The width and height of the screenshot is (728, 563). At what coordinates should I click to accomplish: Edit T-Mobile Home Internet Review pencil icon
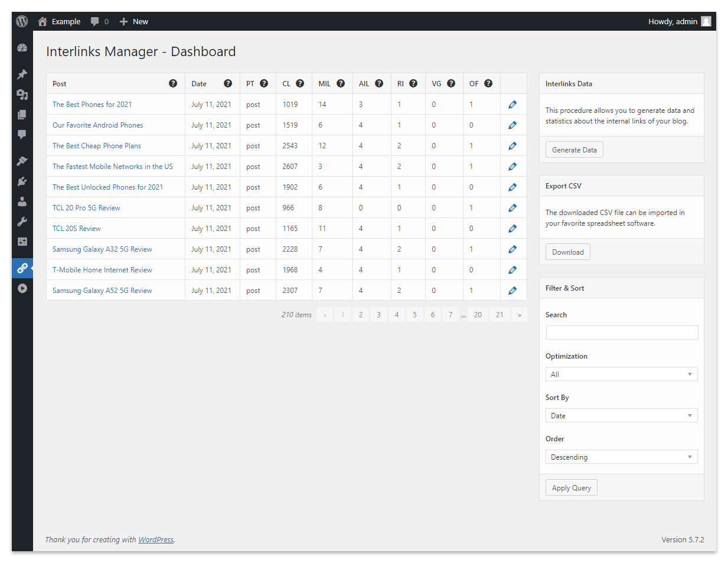click(x=512, y=270)
